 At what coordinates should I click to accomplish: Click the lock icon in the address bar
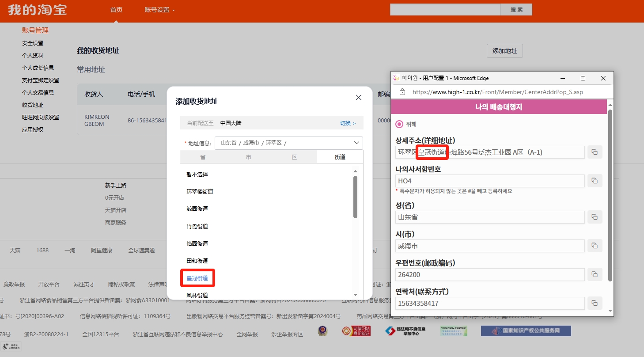pyautogui.click(x=402, y=92)
